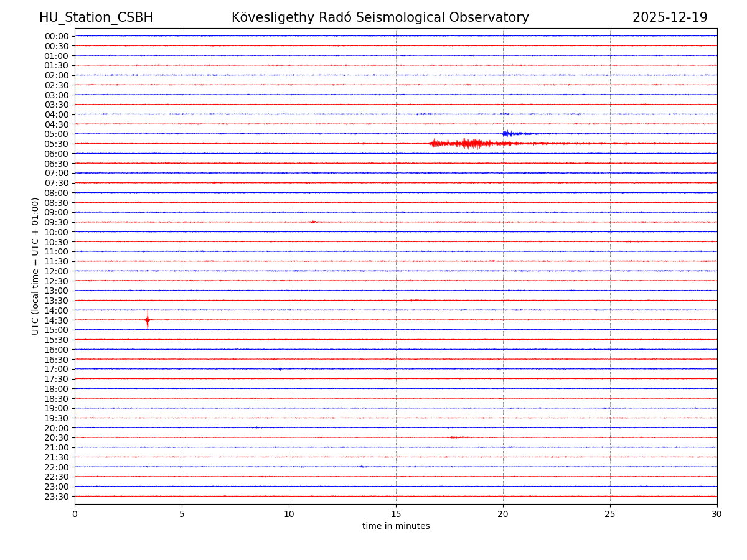
Task: Select the large red seismic event on the 05:30 trace
Action: coord(470,144)
